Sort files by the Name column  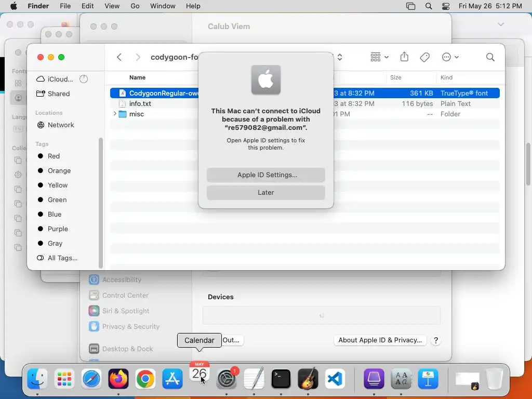(x=137, y=77)
